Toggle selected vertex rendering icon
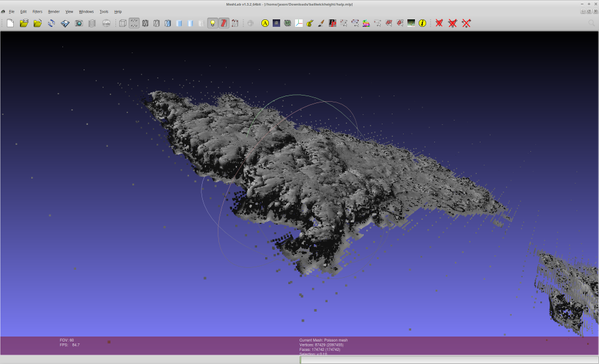This screenshot has height=364, width=599. tap(235, 23)
